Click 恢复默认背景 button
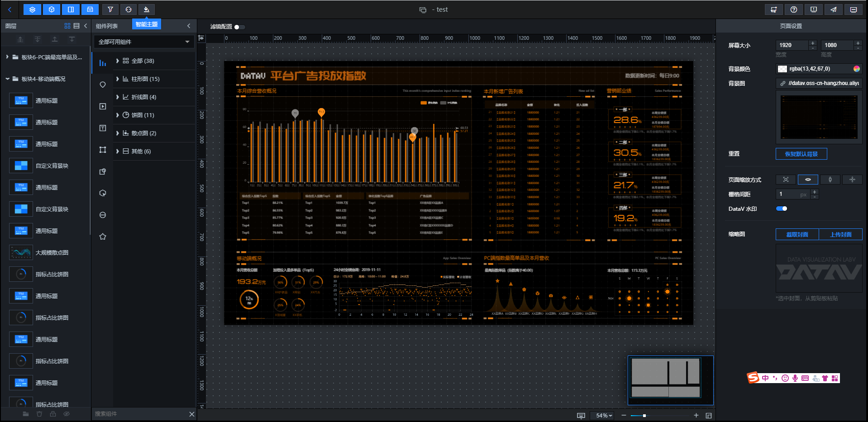The height and width of the screenshot is (422, 868). click(801, 154)
